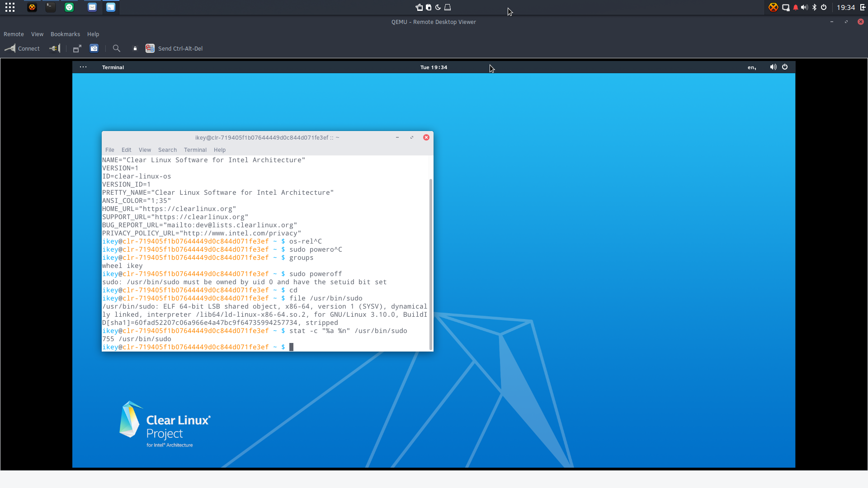Click the guest volume icon

click(x=774, y=67)
